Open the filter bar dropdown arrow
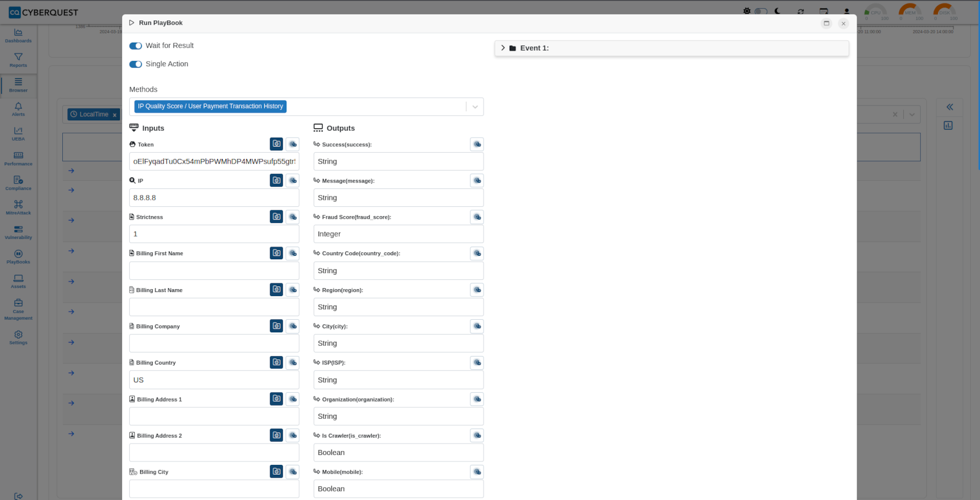Image resolution: width=980 pixels, height=500 pixels. tap(912, 115)
